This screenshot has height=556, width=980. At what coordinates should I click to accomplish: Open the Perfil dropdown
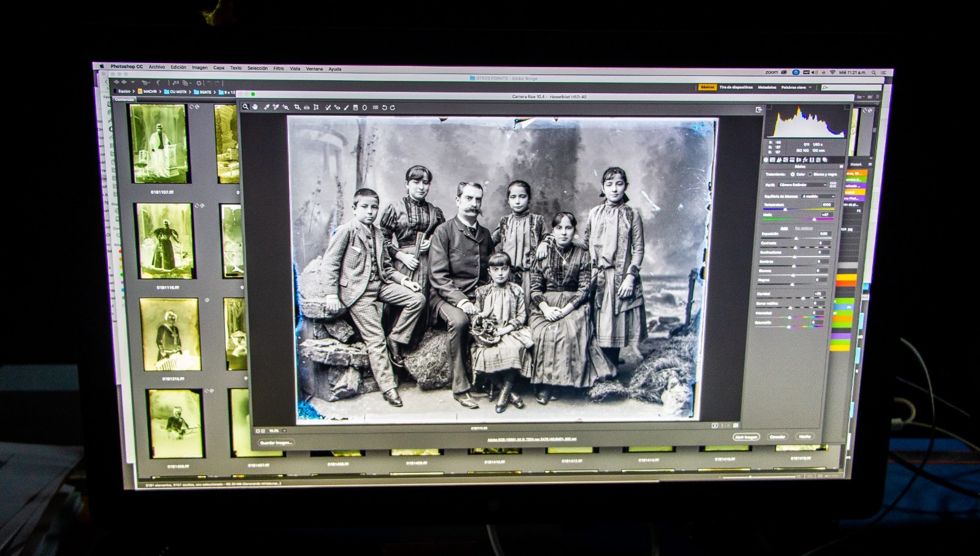803,184
